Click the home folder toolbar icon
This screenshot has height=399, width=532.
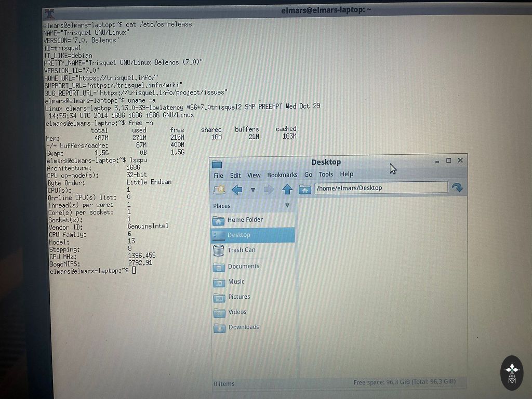pyautogui.click(x=305, y=190)
